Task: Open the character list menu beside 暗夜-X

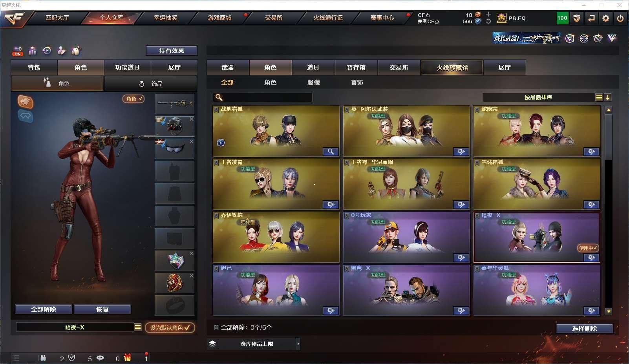Action: 137,327
